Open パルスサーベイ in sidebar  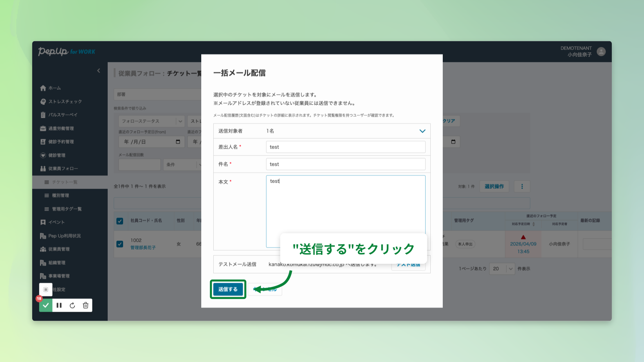63,115
